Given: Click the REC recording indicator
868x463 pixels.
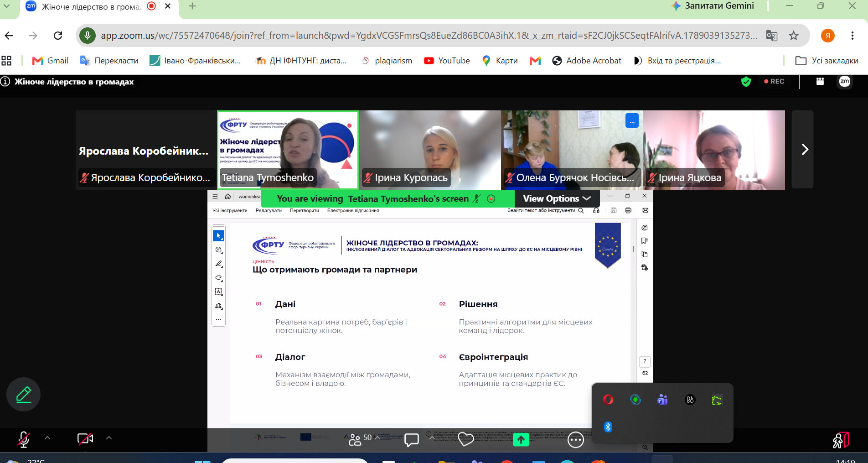Looking at the screenshot, I should pos(774,82).
